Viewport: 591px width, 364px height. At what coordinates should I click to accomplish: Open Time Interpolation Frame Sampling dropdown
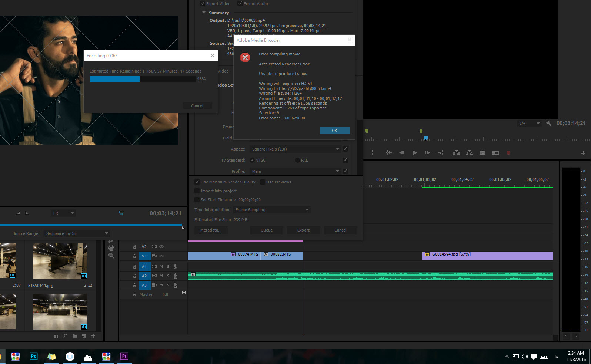(x=272, y=210)
